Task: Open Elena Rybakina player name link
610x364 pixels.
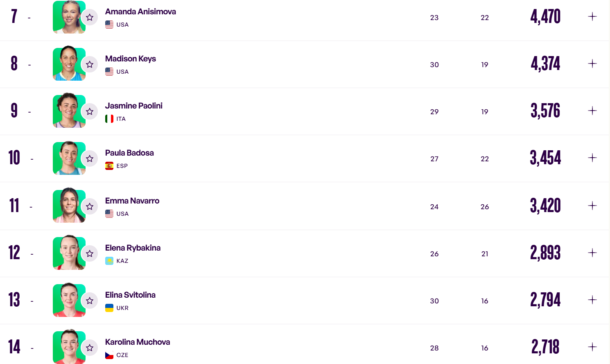Action: [133, 248]
